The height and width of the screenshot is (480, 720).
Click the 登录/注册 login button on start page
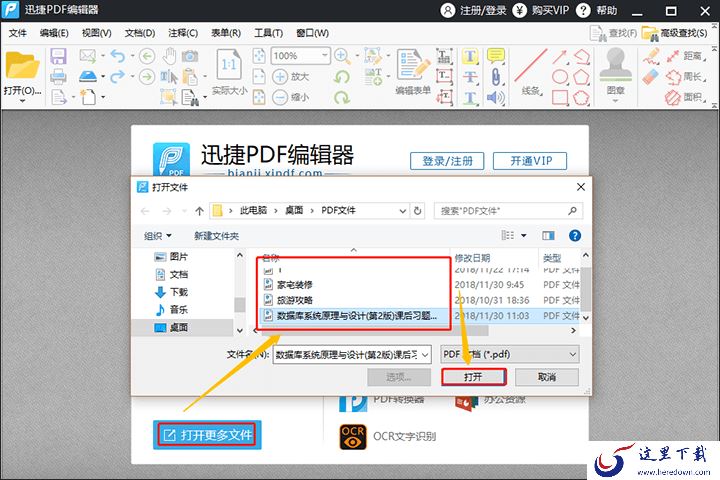point(447,161)
